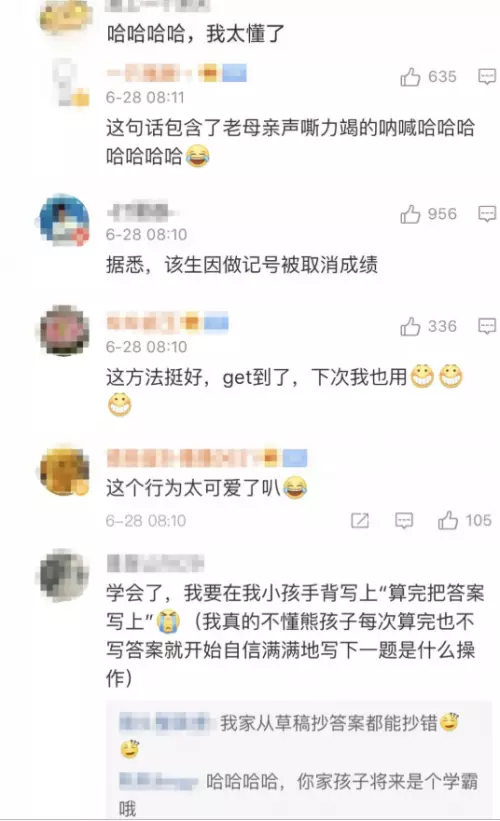Screen dimensions: 500x821
Task: Open nested reply '你家孩子将来是个学霸'
Action: (298, 795)
